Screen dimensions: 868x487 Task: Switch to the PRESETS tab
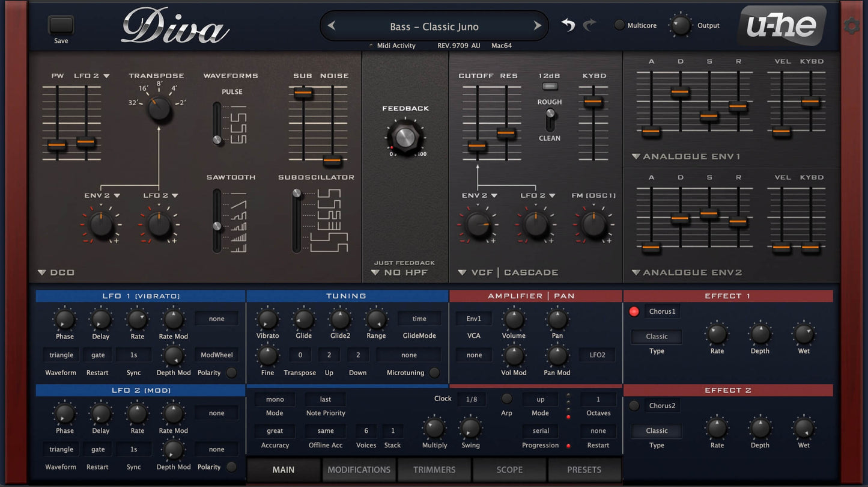click(584, 470)
